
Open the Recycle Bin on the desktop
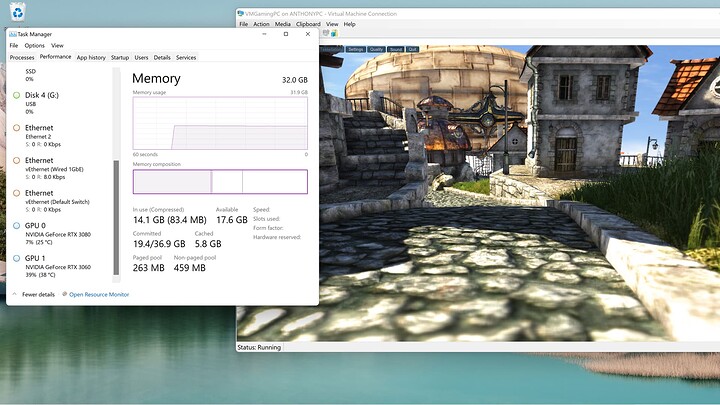click(x=18, y=11)
